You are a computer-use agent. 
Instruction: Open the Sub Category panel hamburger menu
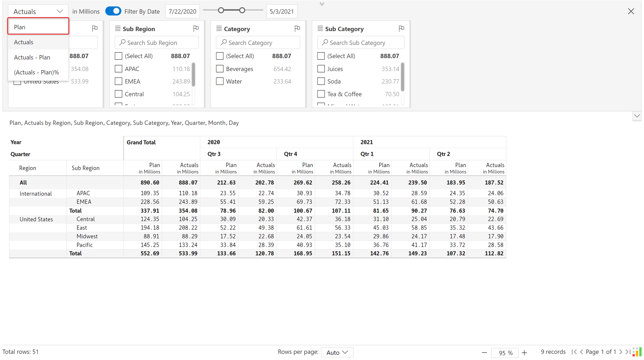tap(320, 29)
